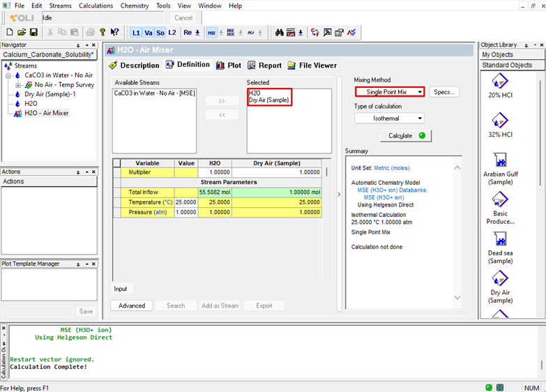Select H2O - Air Mixer in Navigator
The image size is (546, 392).
(46, 113)
